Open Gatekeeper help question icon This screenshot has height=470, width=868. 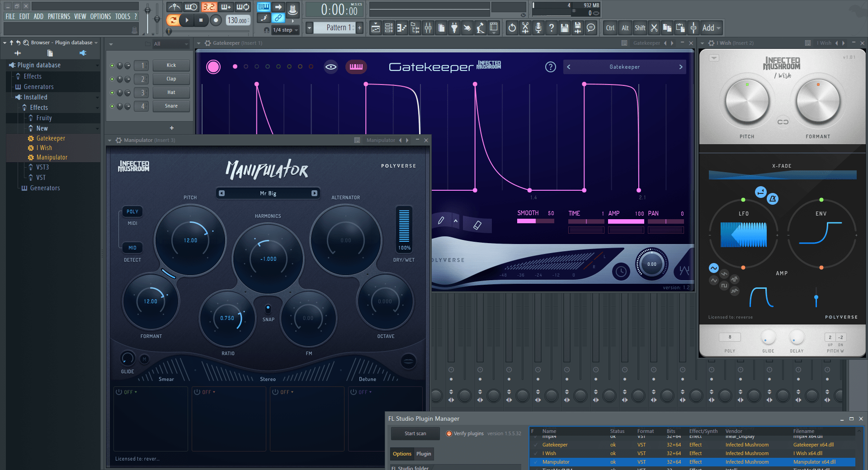pos(550,67)
